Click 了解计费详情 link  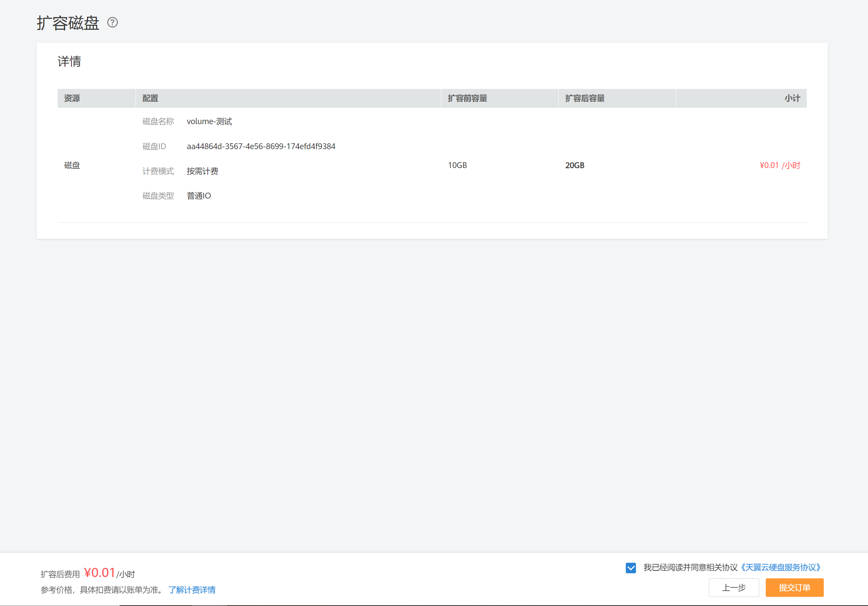pyautogui.click(x=192, y=590)
